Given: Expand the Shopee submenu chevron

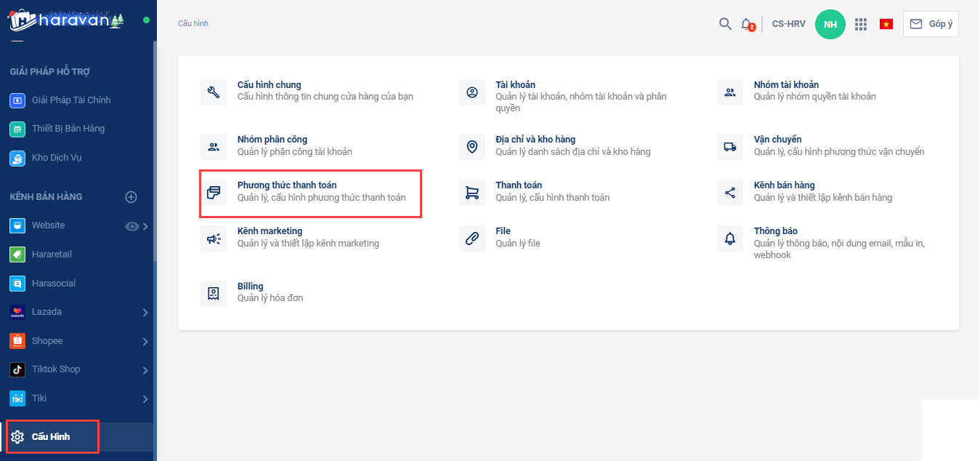Looking at the screenshot, I should point(145,342).
